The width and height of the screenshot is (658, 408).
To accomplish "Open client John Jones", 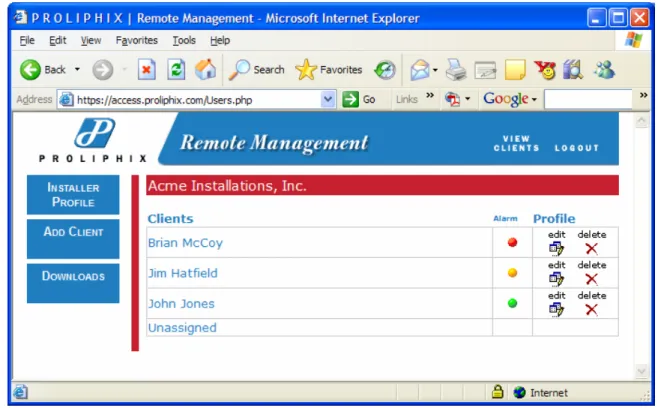I will coord(181,303).
